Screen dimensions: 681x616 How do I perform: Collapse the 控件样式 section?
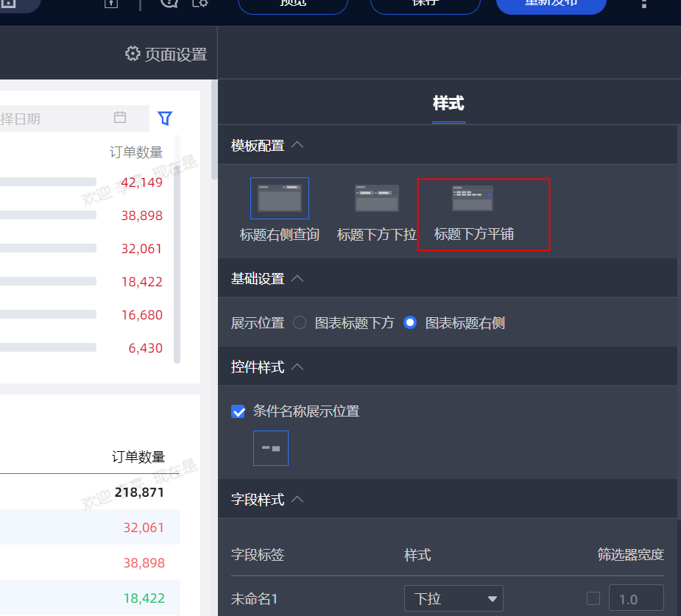click(297, 367)
